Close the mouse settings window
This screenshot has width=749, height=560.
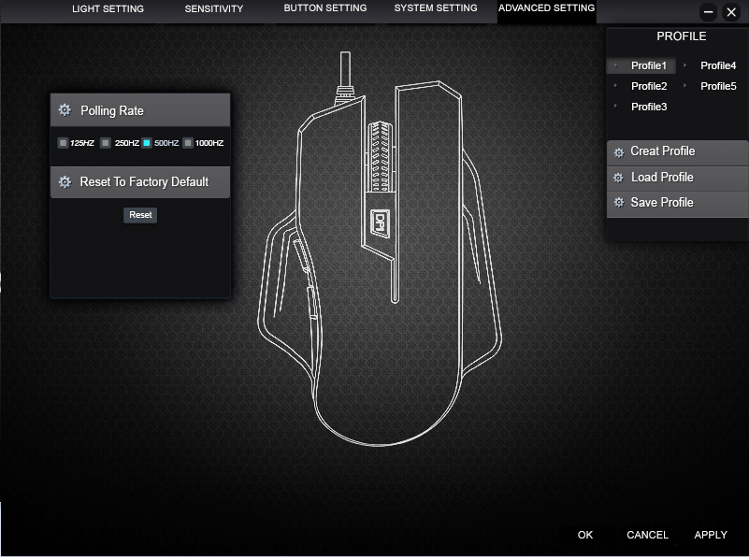(731, 12)
